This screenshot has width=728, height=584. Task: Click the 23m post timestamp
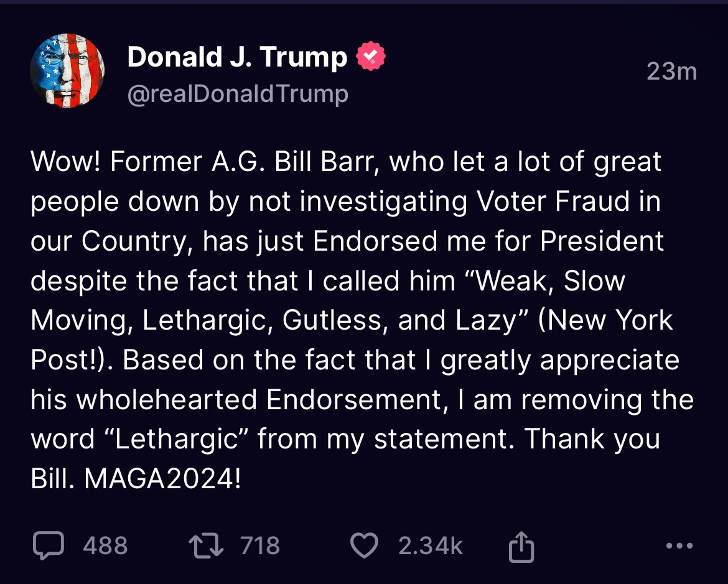click(x=671, y=72)
